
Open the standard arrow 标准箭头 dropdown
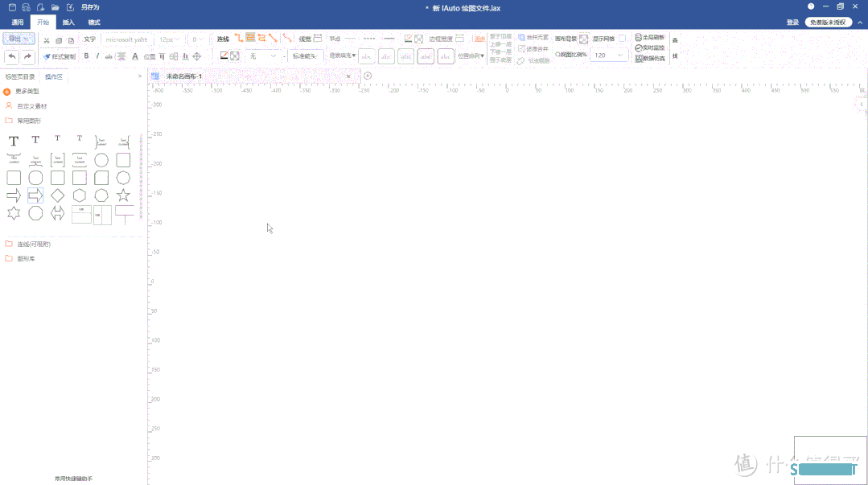[305, 56]
